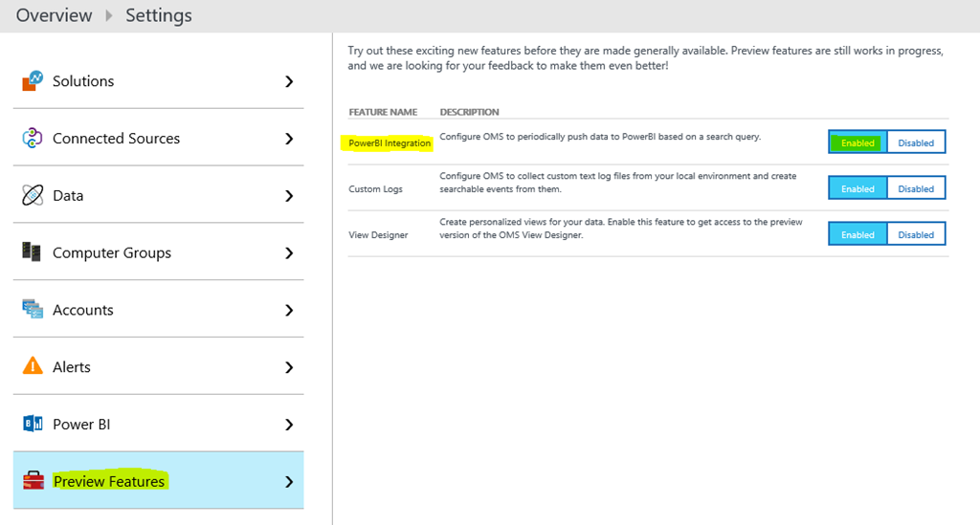Disable the PowerBI Integration feature
The image size is (980, 525).
[x=916, y=142]
